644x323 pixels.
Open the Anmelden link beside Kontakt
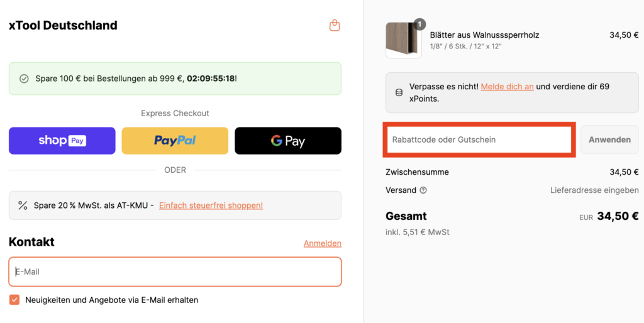coord(323,243)
